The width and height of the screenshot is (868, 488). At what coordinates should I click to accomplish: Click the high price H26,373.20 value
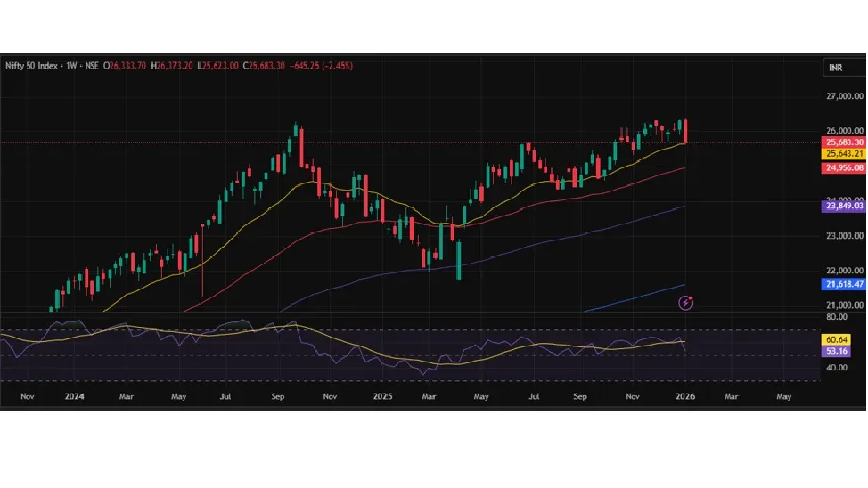pos(172,66)
